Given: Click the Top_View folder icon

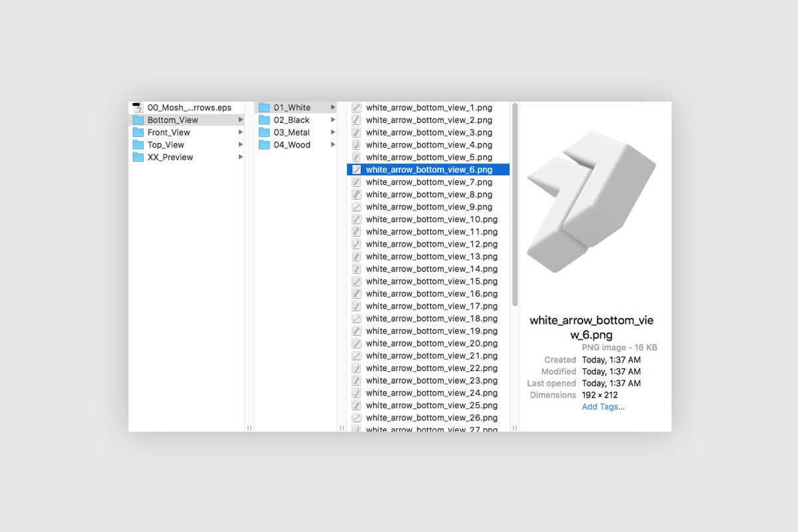Looking at the screenshot, I should 138,145.
